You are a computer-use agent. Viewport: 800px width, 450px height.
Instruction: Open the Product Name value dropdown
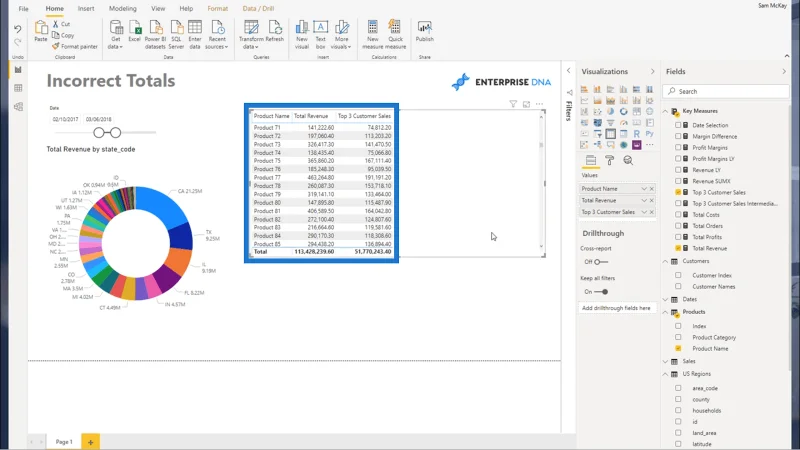(x=644, y=189)
